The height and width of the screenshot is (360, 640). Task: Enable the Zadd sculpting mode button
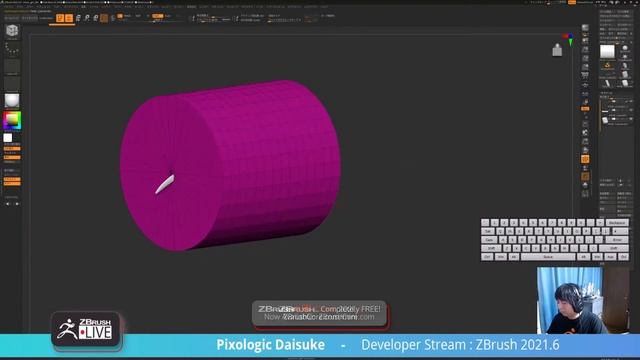pos(158,16)
